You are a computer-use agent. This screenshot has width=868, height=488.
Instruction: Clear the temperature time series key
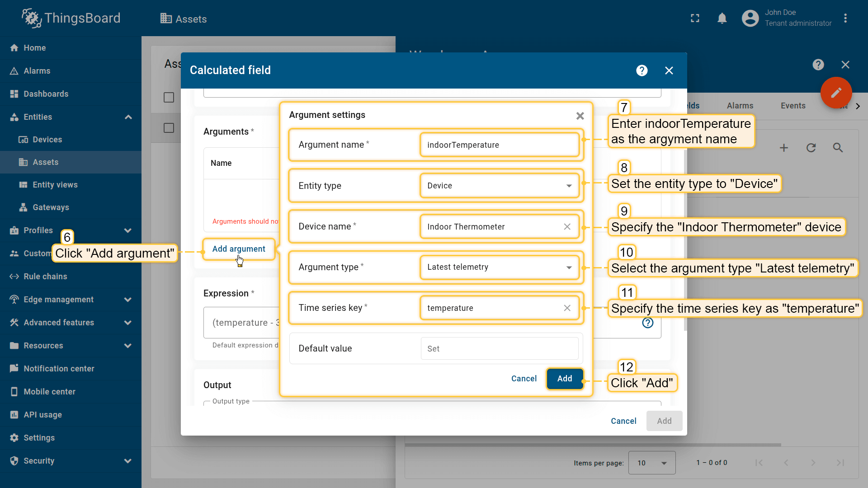click(x=567, y=308)
